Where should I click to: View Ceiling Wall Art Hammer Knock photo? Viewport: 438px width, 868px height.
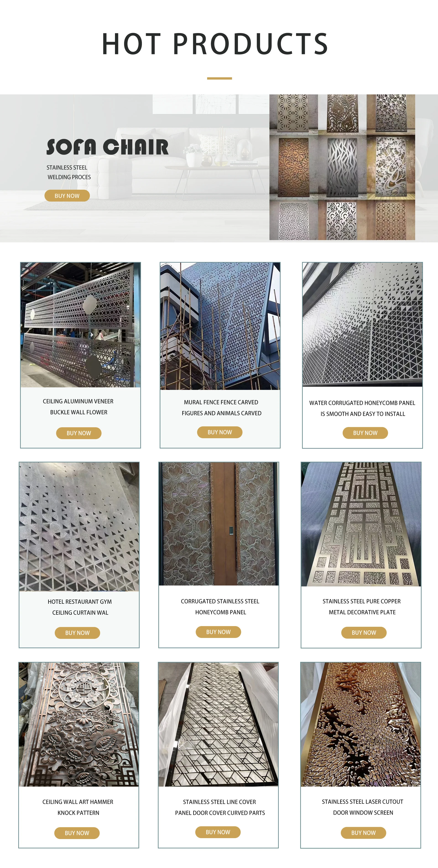point(78,724)
